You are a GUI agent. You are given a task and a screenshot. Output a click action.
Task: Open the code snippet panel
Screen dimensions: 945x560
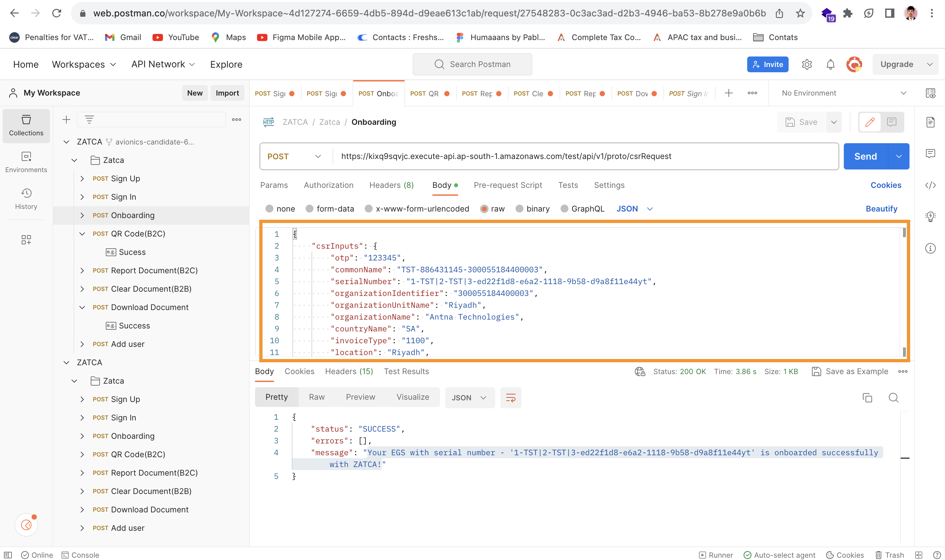tap(931, 185)
